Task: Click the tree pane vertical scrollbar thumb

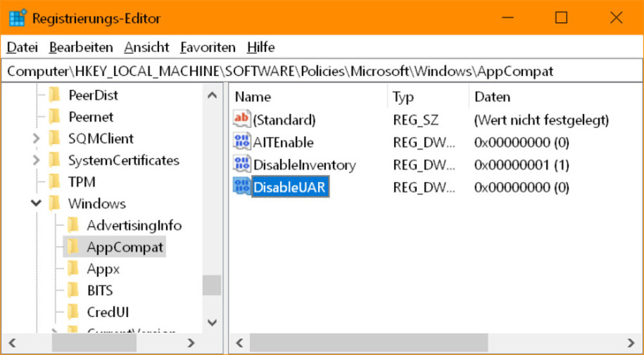Action: [x=212, y=285]
